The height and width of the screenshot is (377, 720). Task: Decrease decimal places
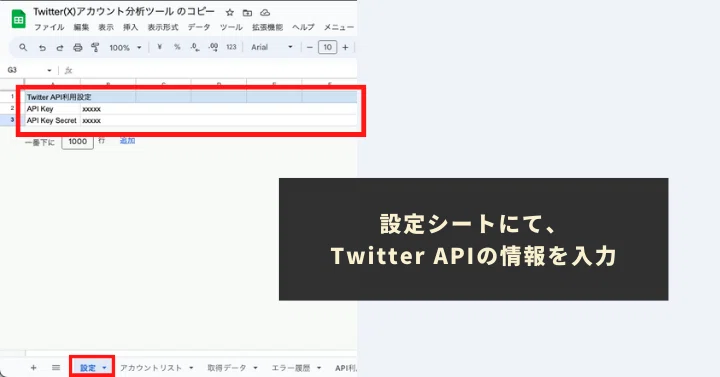pyautogui.click(x=195, y=47)
